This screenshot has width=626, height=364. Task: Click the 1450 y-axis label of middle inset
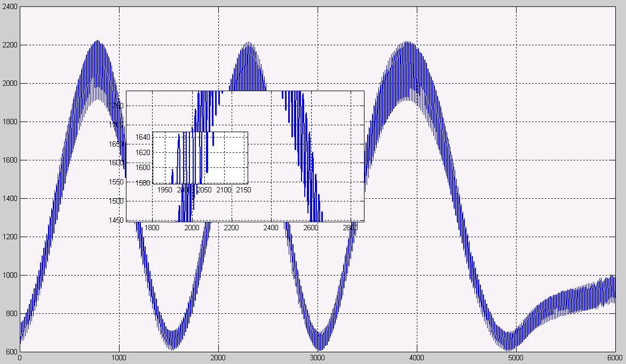click(116, 220)
